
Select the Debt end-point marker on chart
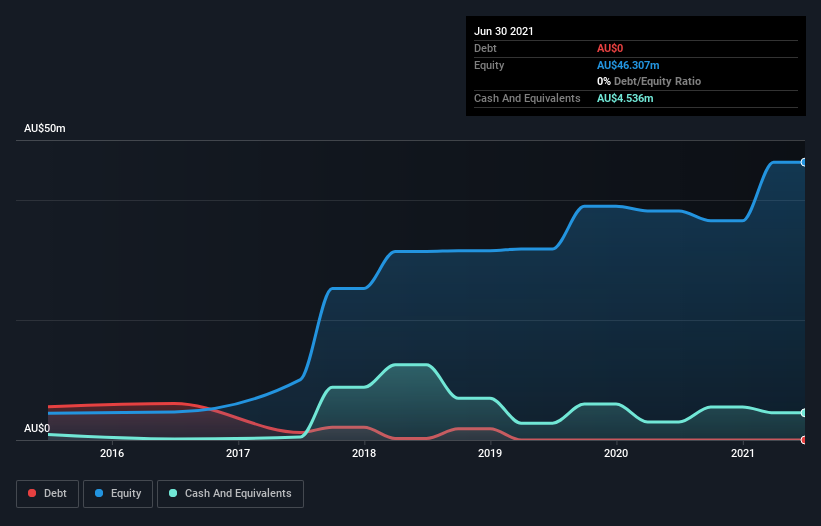pyautogui.click(x=803, y=440)
